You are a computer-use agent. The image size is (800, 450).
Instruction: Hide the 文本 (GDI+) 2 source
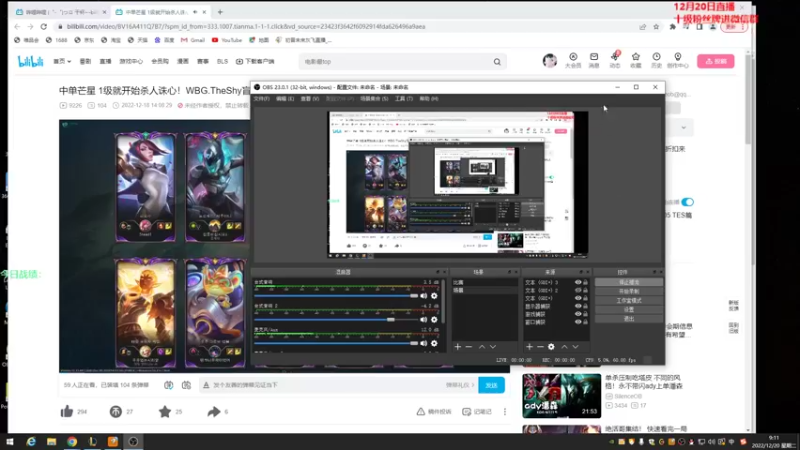pyautogui.click(x=578, y=290)
